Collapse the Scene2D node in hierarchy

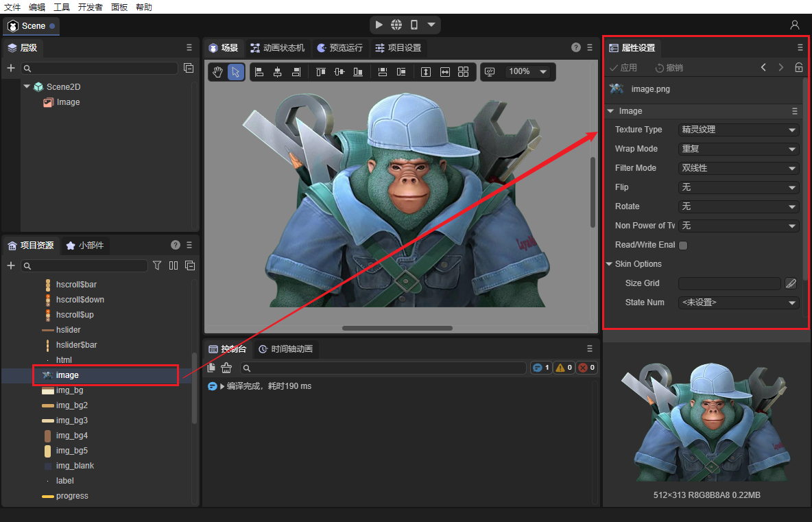(27, 86)
